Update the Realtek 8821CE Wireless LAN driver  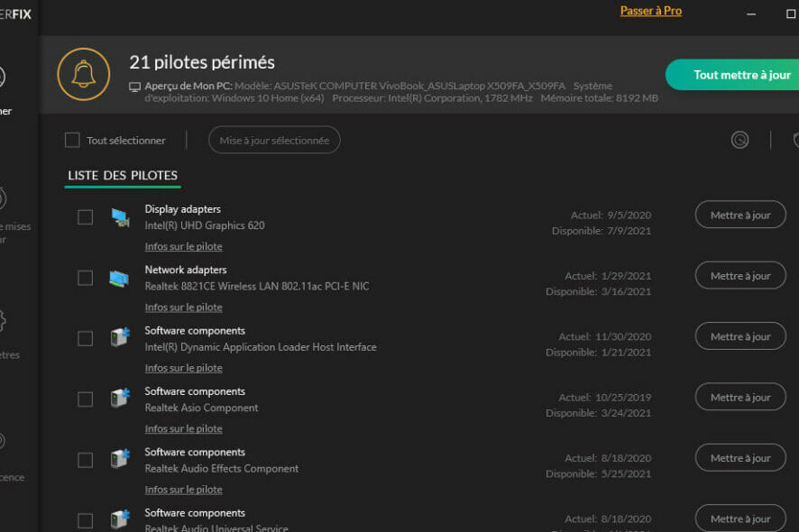click(740, 276)
